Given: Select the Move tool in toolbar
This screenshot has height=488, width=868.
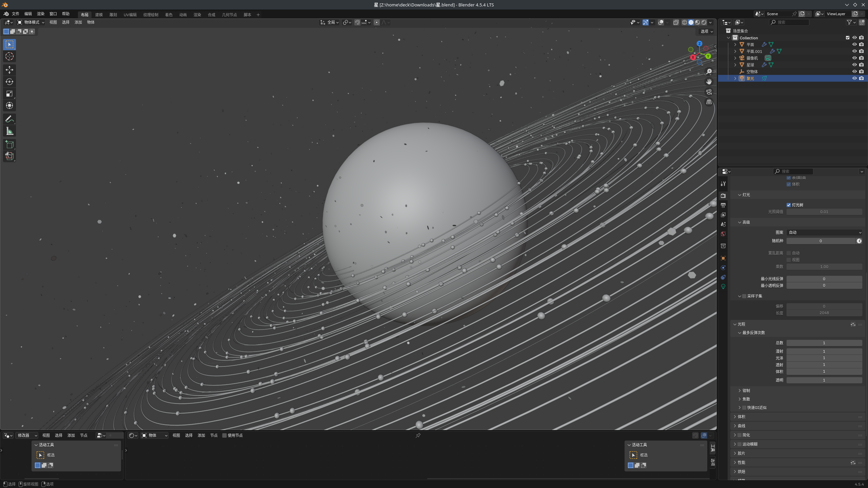Looking at the screenshot, I should (9, 70).
